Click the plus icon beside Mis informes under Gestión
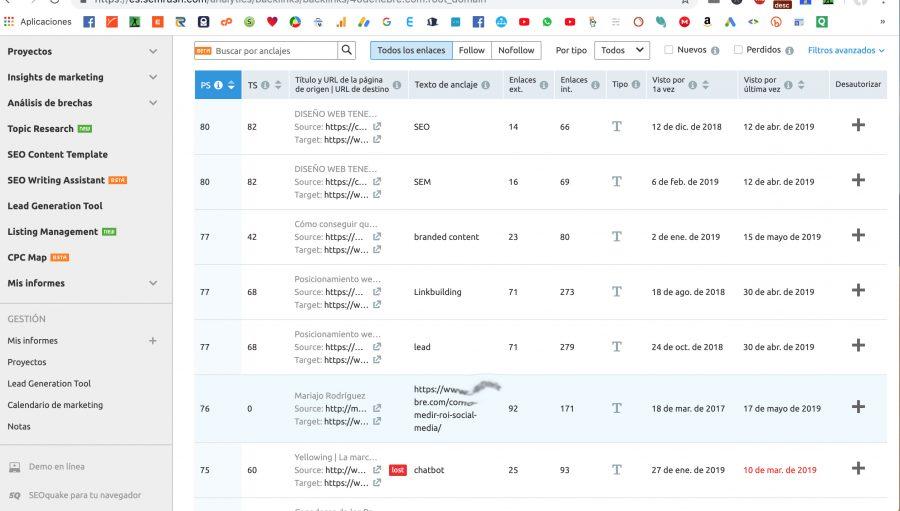The width and height of the screenshot is (900, 511). (x=153, y=341)
